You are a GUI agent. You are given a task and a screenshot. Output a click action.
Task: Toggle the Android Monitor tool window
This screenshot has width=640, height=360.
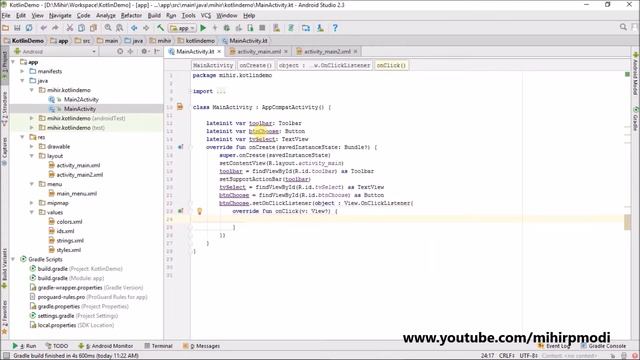(106, 346)
